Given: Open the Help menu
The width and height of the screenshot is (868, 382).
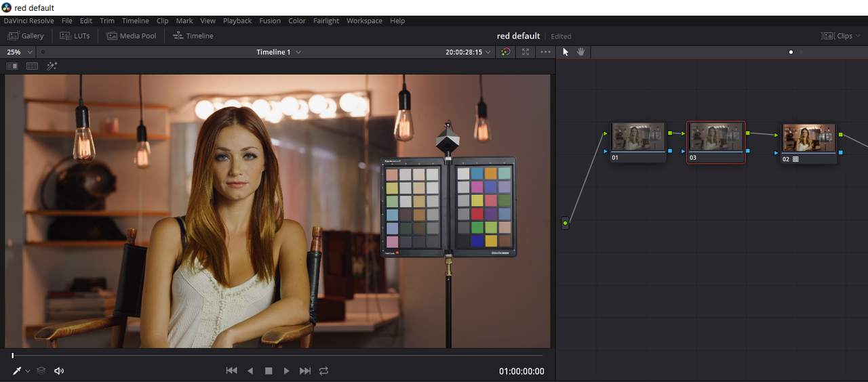Looking at the screenshot, I should pos(397,21).
